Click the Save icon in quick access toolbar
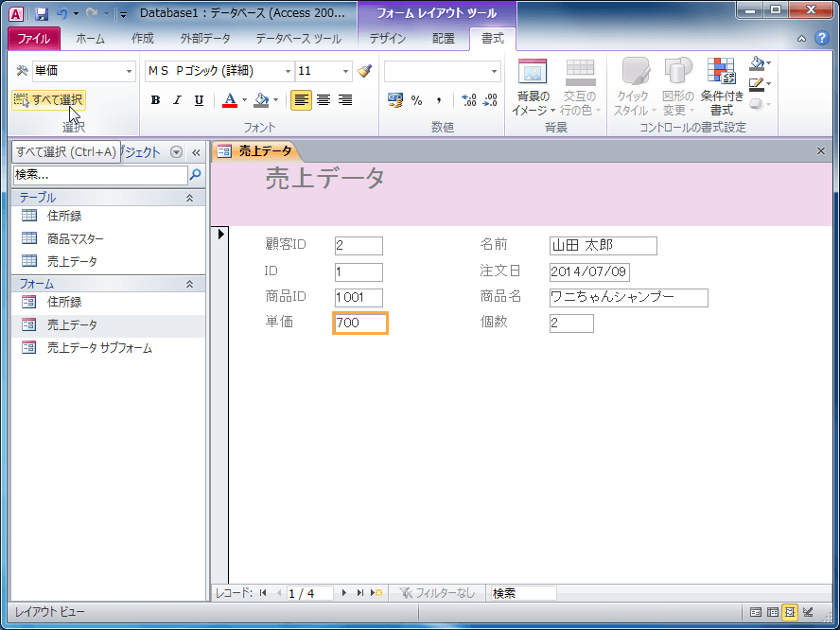Screen dimensions: 840x630 [42, 14]
